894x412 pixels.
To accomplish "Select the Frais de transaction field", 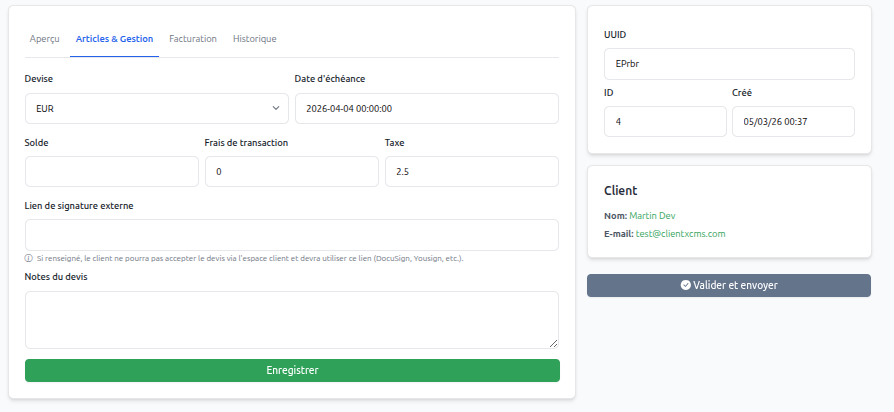I will [291, 171].
